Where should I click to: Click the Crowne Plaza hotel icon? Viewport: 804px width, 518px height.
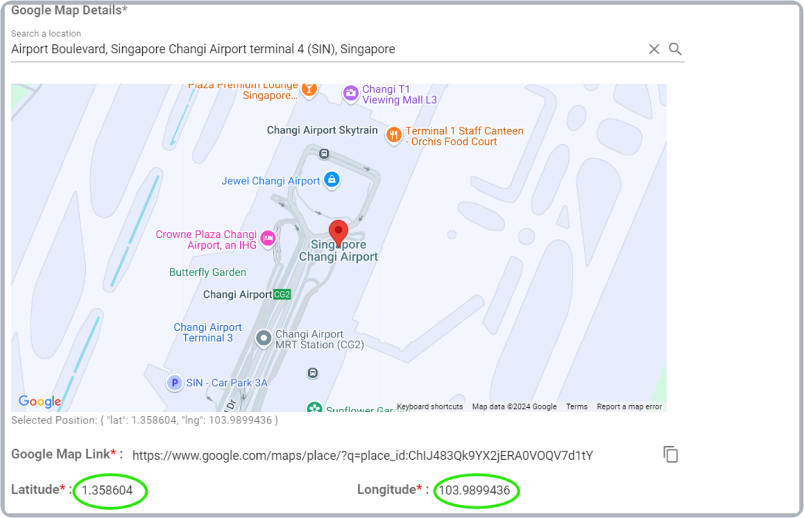coord(268,238)
